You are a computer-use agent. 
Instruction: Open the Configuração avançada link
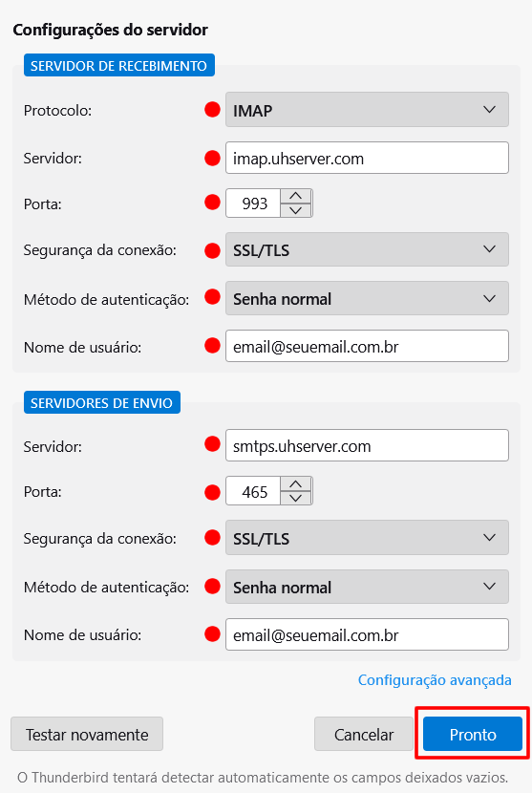[435, 680]
